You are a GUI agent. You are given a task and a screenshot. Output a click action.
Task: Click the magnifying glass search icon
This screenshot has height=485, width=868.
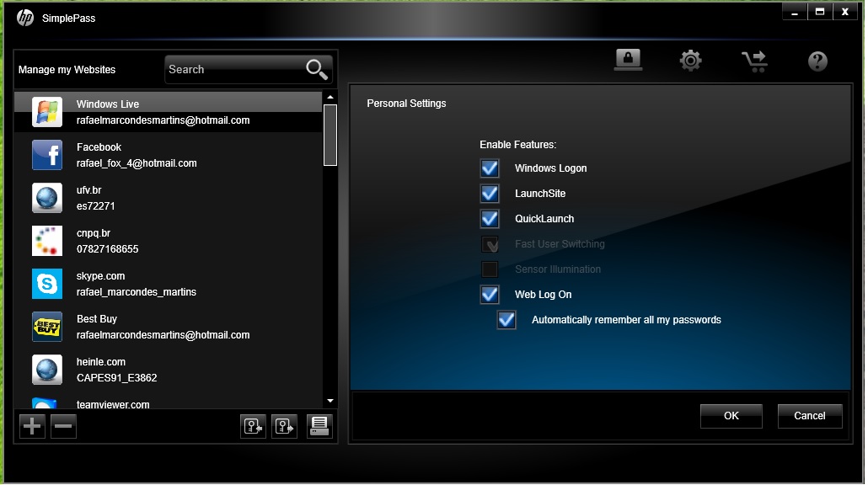click(317, 69)
